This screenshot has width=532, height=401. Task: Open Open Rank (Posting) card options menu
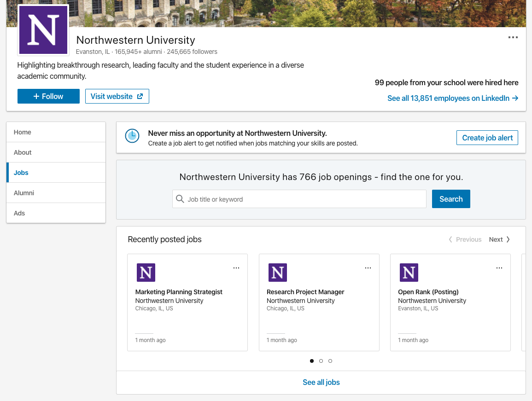point(499,268)
